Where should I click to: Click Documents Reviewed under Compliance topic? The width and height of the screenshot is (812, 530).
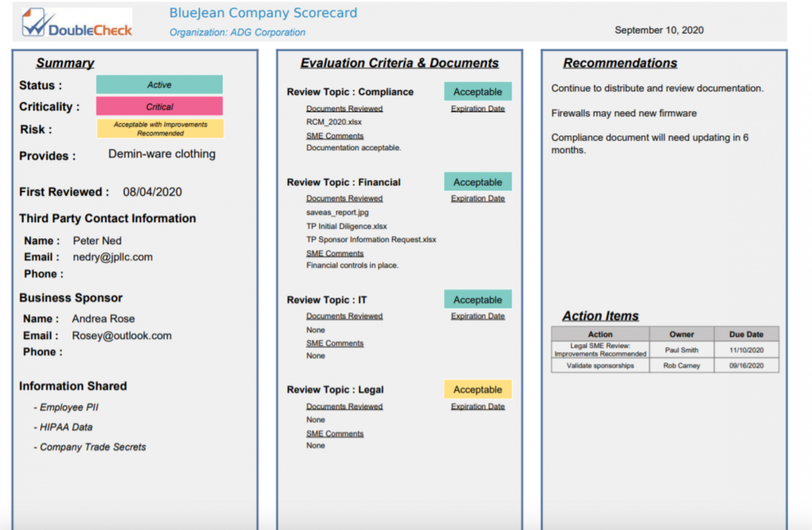pos(344,108)
